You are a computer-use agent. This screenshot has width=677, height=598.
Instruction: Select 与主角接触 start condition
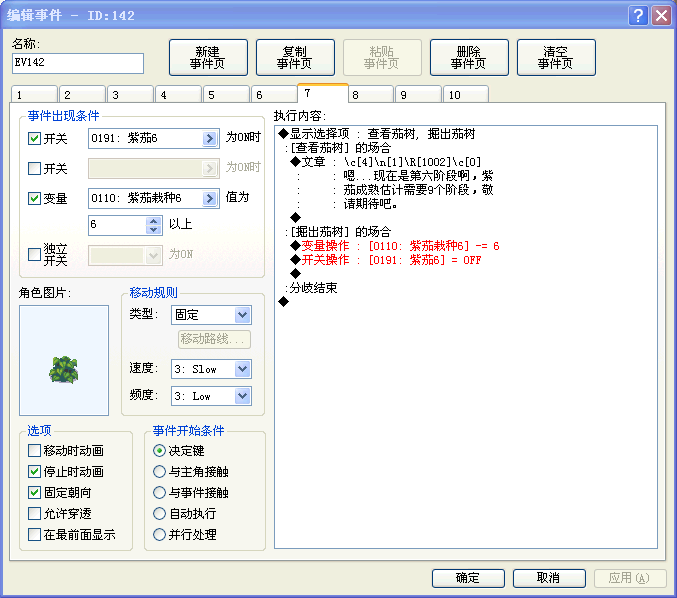point(159,471)
